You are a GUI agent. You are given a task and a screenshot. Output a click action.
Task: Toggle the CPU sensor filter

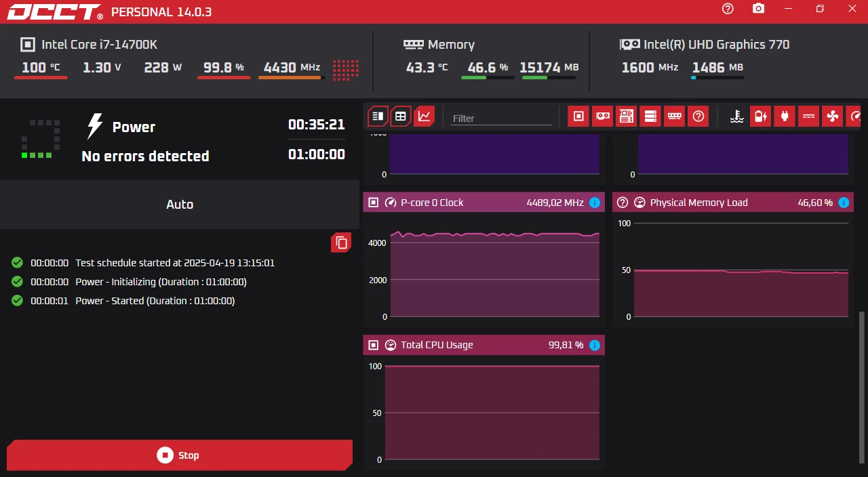point(578,117)
